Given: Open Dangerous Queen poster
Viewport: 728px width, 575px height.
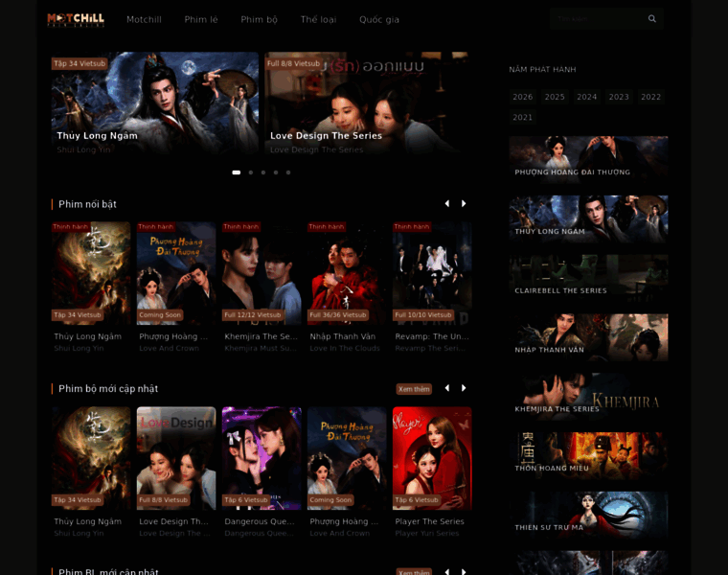Looking at the screenshot, I should 262,458.
